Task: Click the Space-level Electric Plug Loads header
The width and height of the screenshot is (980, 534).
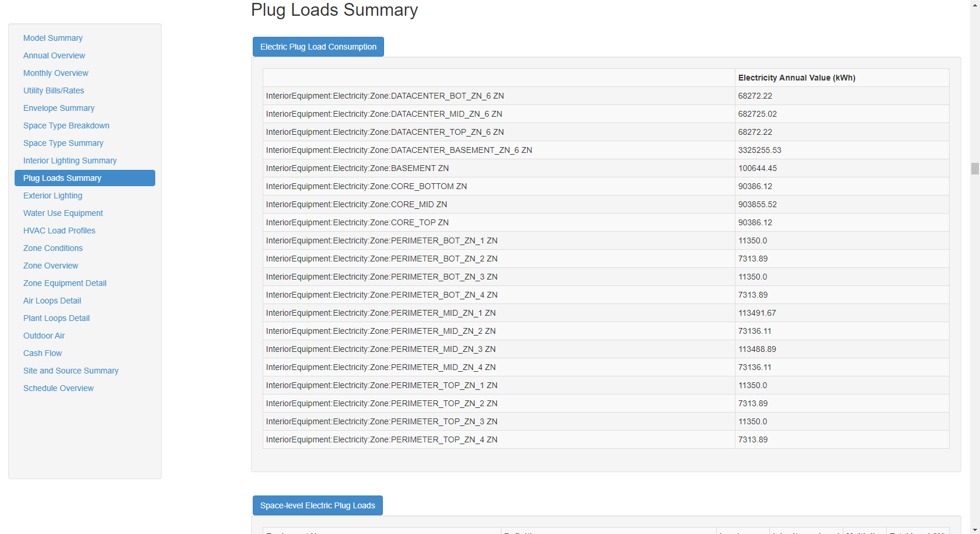Action: click(x=318, y=505)
